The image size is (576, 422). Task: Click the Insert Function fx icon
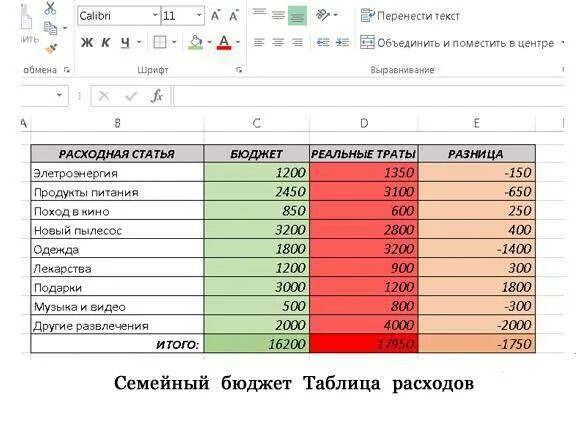[157, 96]
